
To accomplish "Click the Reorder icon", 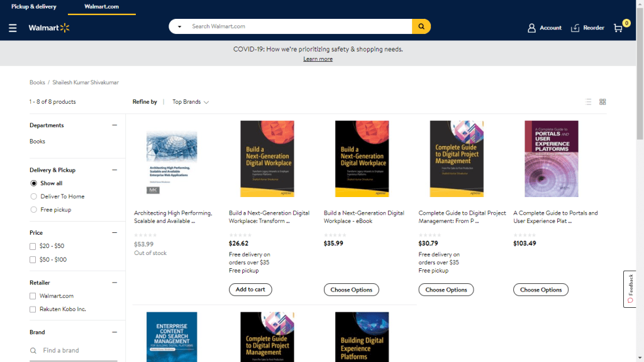I will pyautogui.click(x=575, y=28).
